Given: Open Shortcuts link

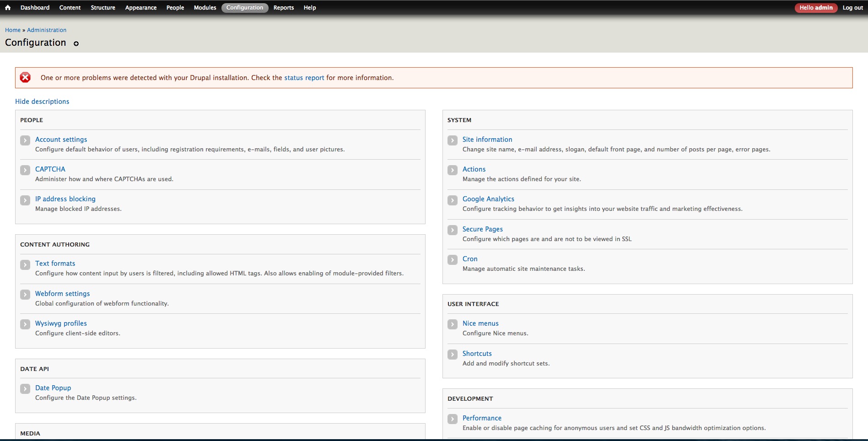Looking at the screenshot, I should point(477,354).
